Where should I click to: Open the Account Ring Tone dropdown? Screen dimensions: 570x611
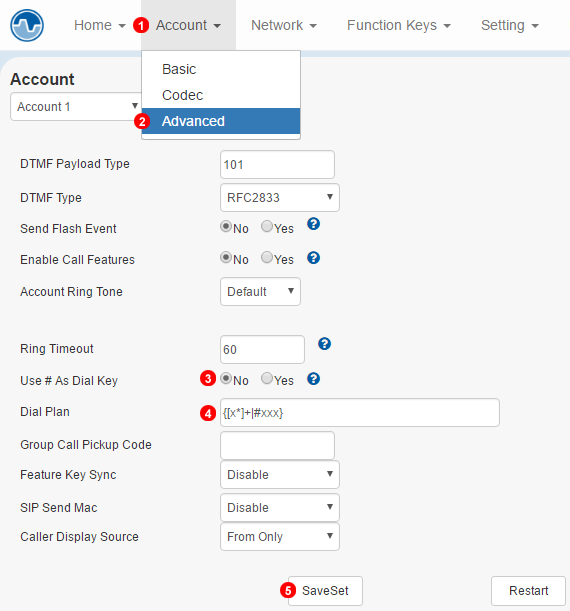coord(260,291)
